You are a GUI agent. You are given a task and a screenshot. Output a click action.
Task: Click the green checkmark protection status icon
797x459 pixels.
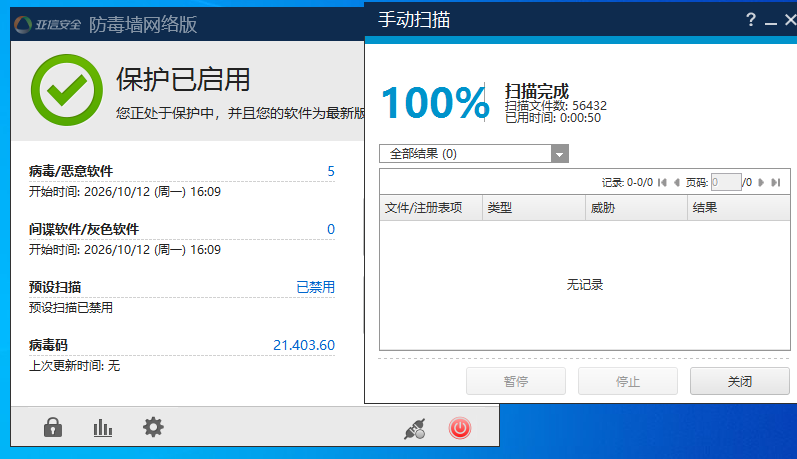(x=67, y=90)
